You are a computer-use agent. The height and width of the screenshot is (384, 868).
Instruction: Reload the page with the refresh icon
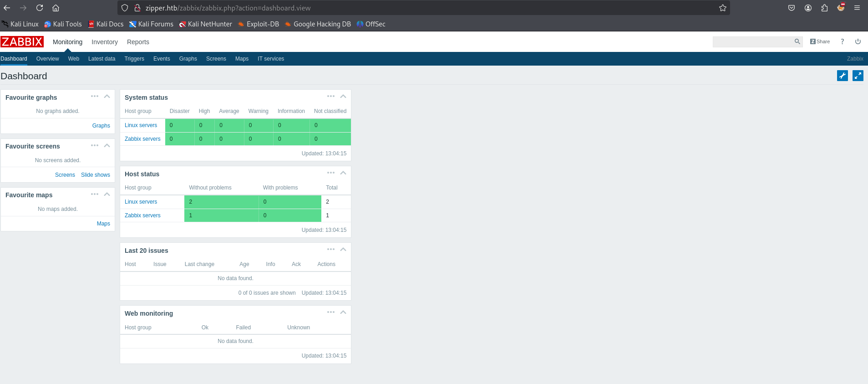tap(40, 8)
